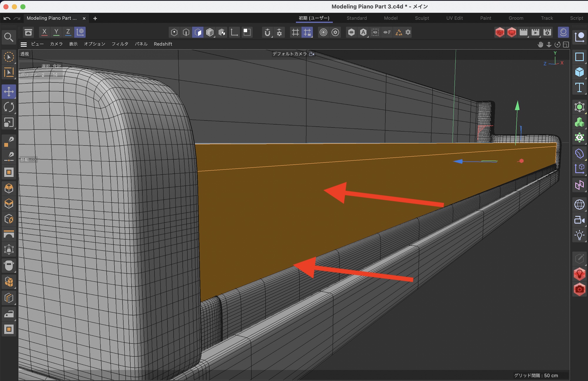The height and width of the screenshot is (381, 588).
Task: Toggle Y axis lock
Action: pyautogui.click(x=56, y=32)
